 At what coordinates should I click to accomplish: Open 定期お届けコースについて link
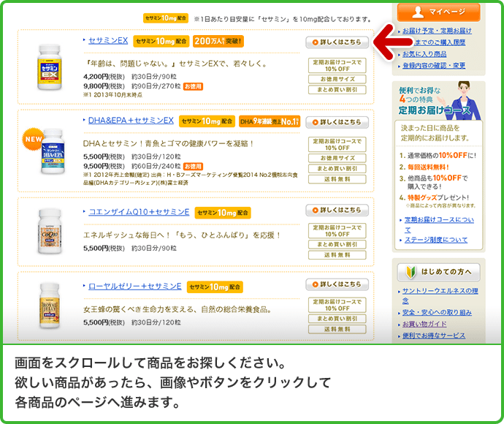click(439, 224)
